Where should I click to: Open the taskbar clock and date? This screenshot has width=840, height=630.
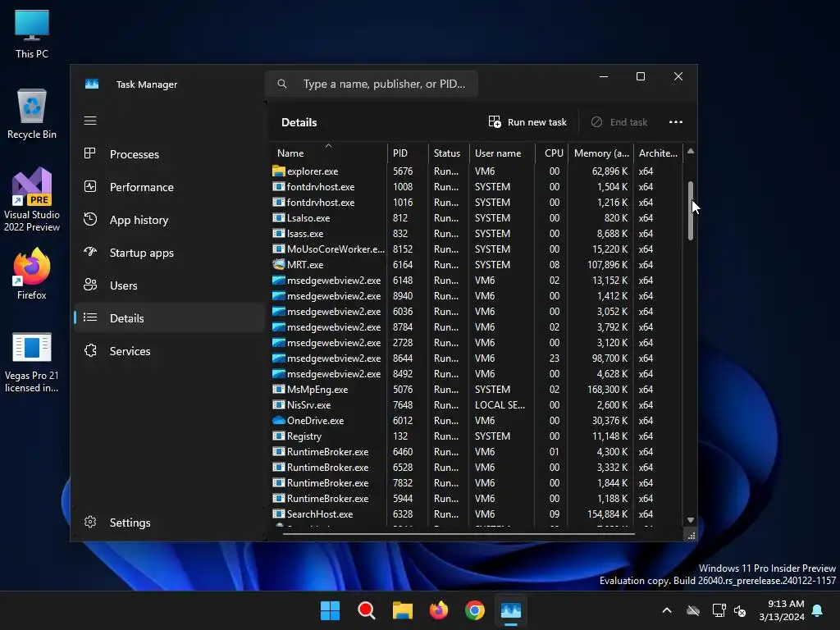(x=782, y=610)
